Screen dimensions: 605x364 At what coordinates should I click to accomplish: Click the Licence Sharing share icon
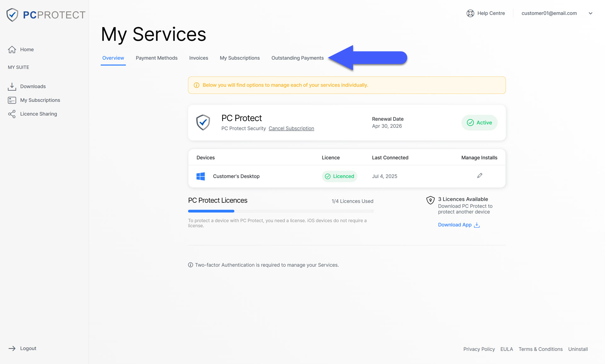(x=12, y=114)
